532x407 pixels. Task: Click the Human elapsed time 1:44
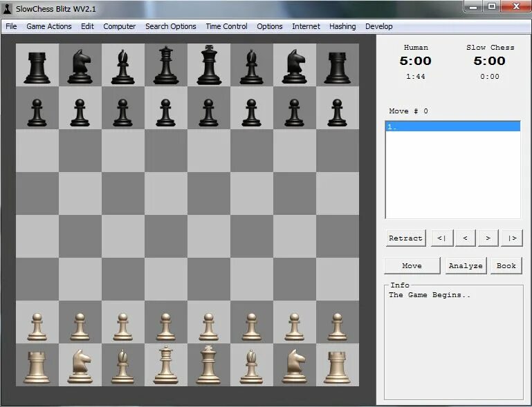(416, 77)
